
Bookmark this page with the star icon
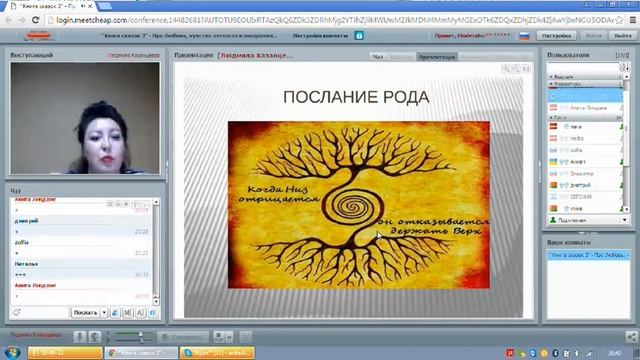(x=619, y=20)
